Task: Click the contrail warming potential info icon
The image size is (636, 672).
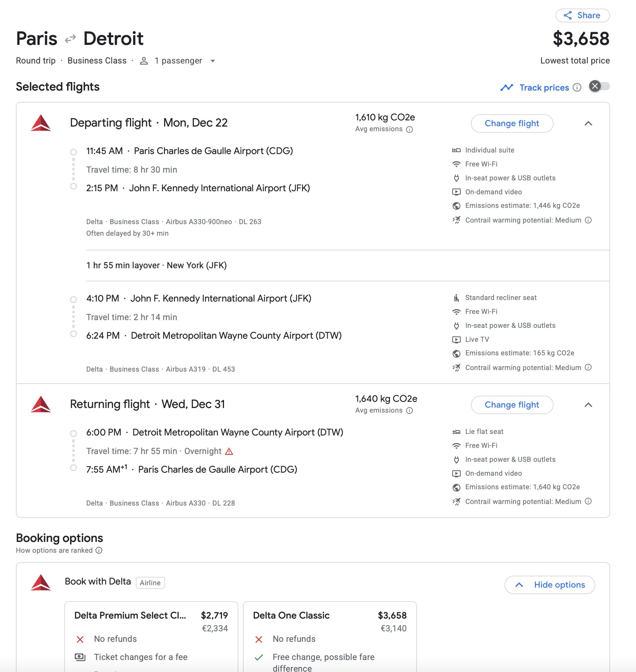Action: 588,220
